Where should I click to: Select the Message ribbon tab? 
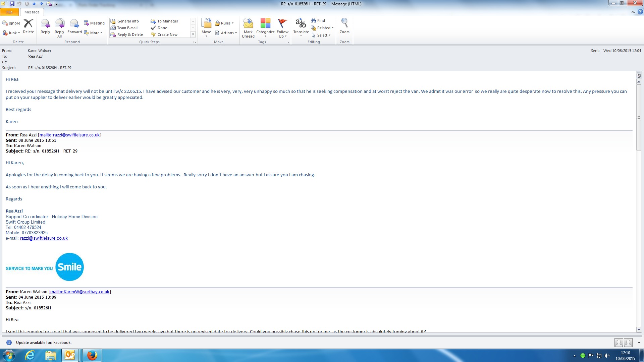pyautogui.click(x=32, y=12)
